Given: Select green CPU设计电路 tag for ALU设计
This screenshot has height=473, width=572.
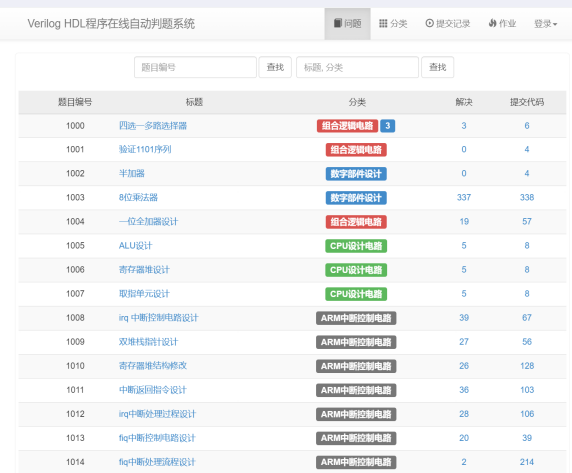Looking at the screenshot, I should 356,246.
